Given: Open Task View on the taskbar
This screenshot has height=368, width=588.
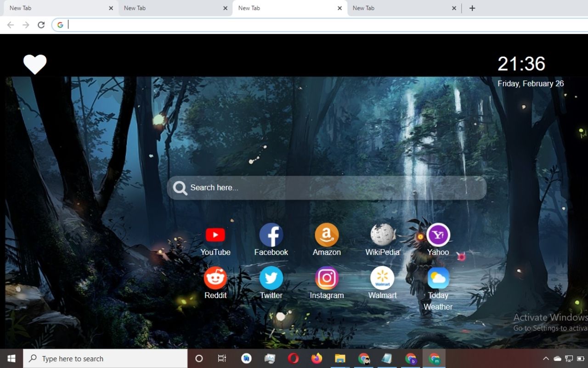Looking at the screenshot, I should pos(222,358).
